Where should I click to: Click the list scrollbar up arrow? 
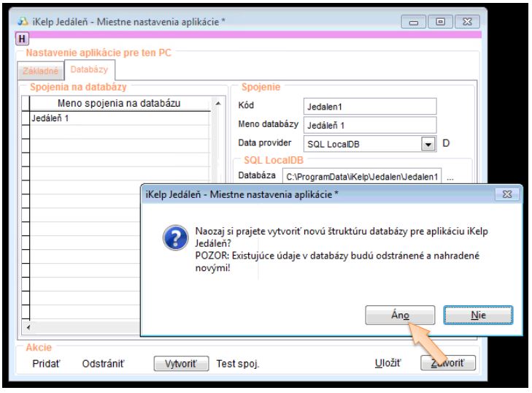coord(217,104)
